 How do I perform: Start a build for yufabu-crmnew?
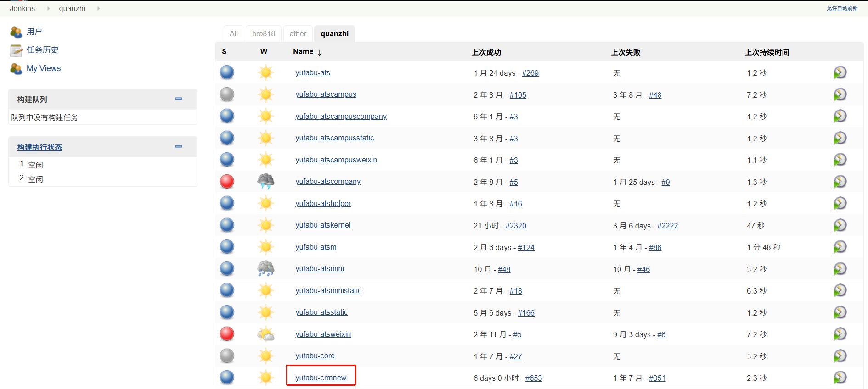click(840, 378)
